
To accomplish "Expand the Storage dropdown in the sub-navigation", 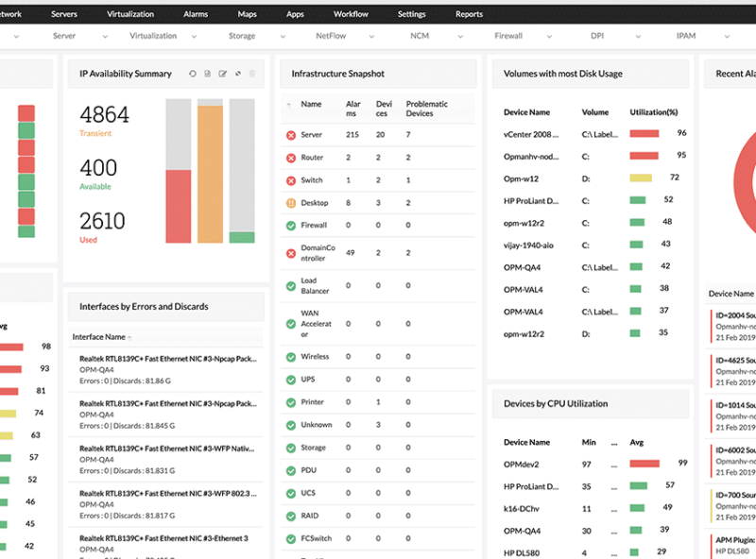I will click(283, 36).
